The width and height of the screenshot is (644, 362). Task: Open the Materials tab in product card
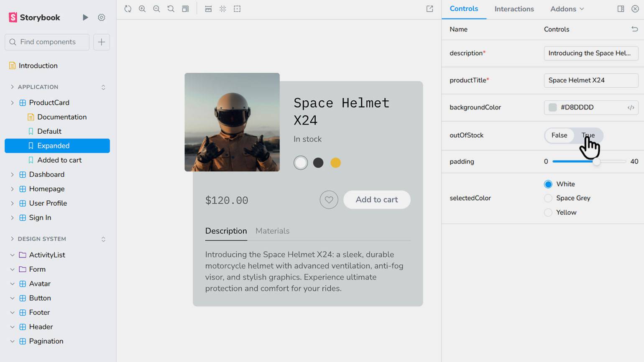[x=272, y=231]
